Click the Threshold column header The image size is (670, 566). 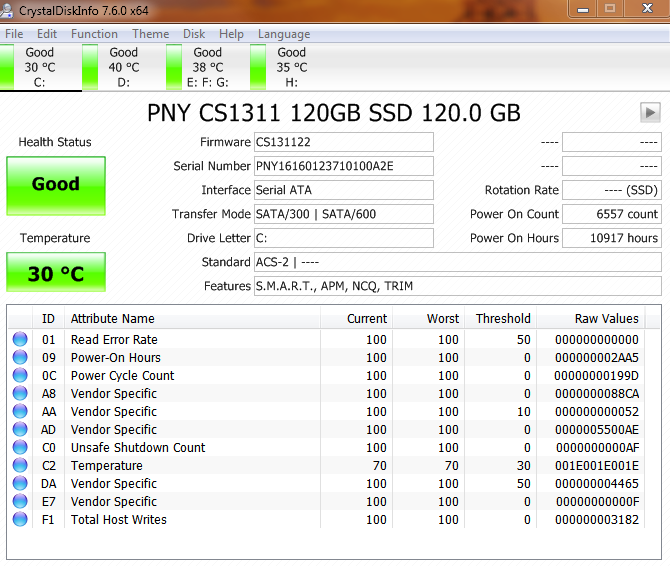501,319
